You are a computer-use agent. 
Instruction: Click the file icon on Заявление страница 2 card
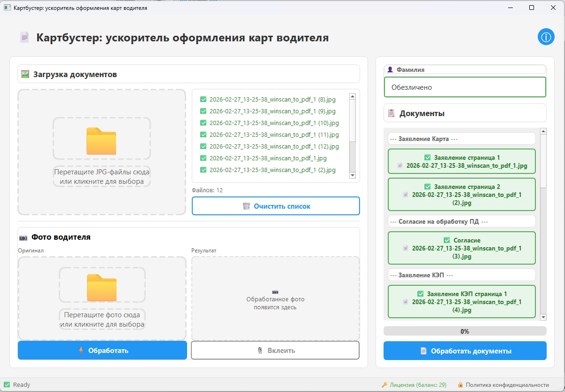[x=406, y=195]
